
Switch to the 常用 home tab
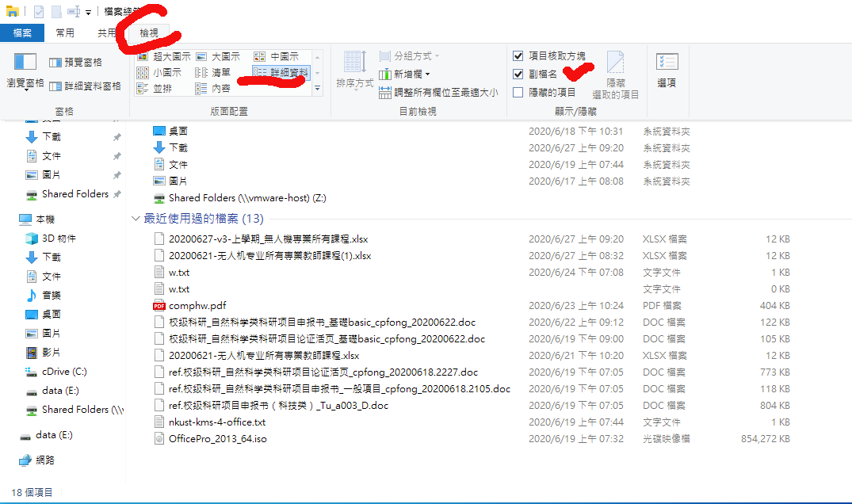click(65, 33)
